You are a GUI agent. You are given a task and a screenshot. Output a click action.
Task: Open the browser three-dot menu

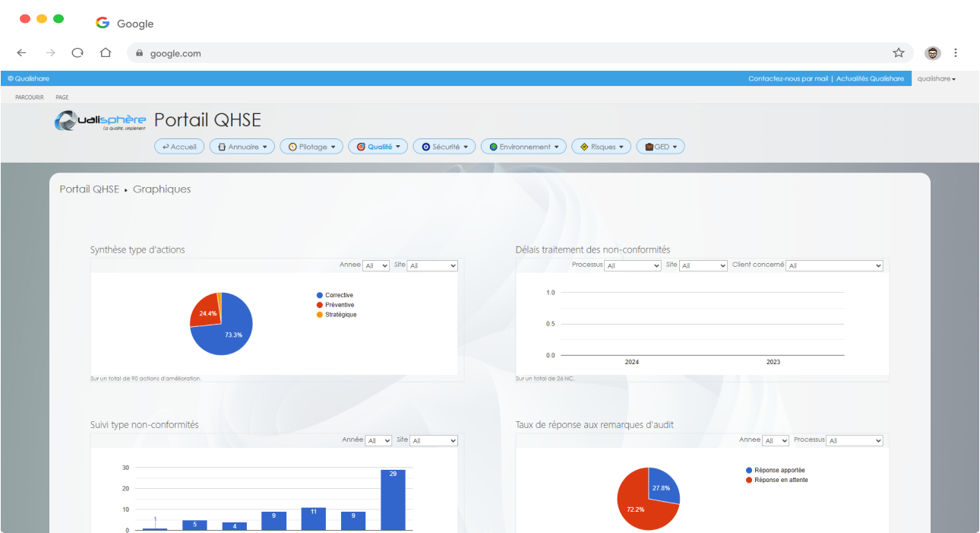pos(956,52)
